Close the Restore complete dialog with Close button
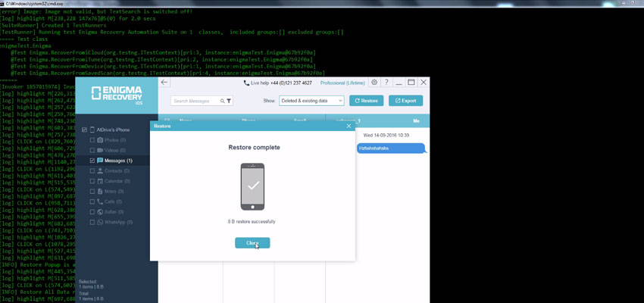Image resolution: width=644 pixels, height=303 pixels. 252,243
